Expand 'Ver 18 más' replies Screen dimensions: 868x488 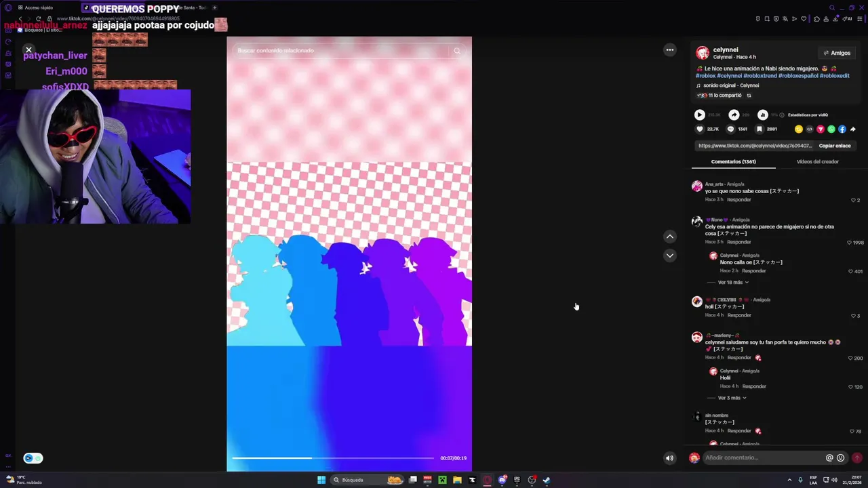733,283
